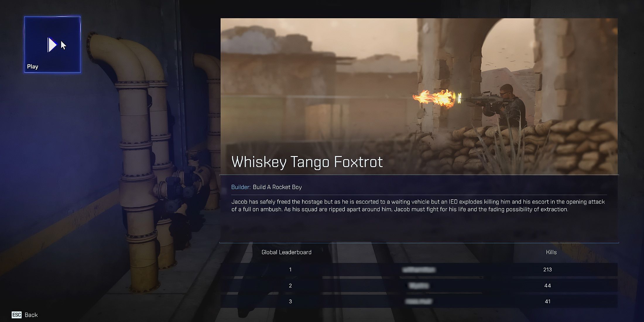The image size is (644, 322).
Task: Select leaderboard row rank 3
Action: pos(419,301)
